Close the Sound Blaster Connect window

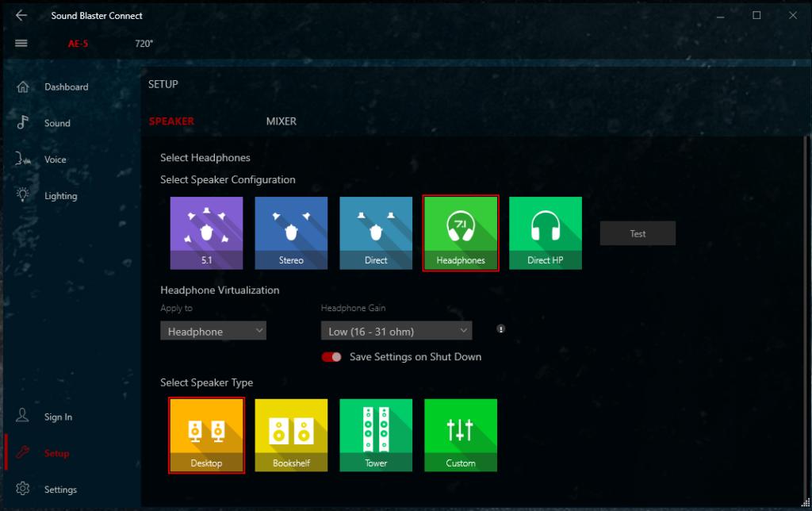click(x=793, y=16)
